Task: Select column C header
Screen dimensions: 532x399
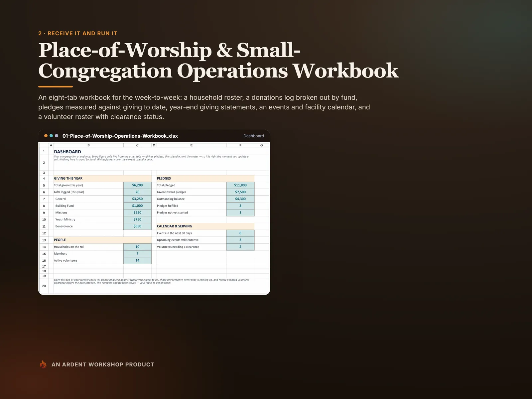Action: point(137,145)
